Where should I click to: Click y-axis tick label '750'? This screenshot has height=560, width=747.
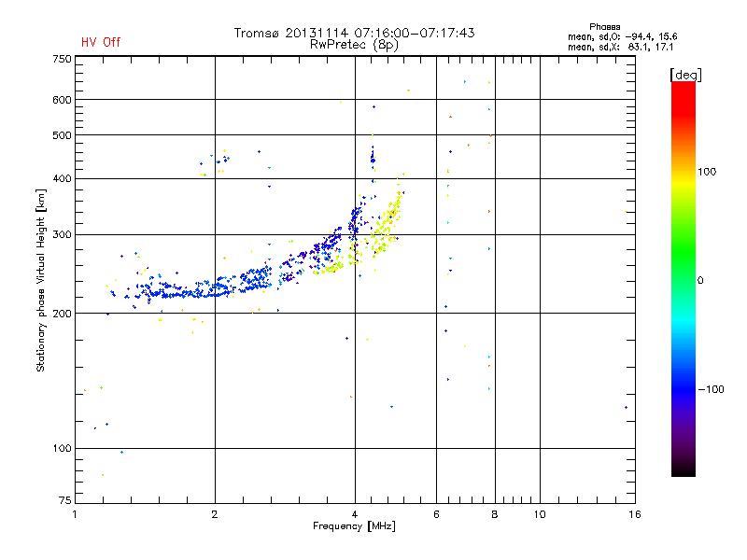coord(62,59)
